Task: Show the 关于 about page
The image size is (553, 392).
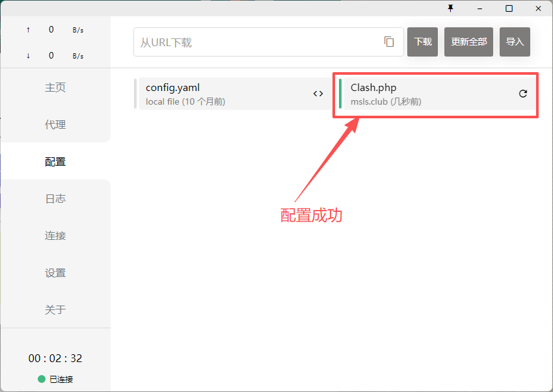Action: [x=55, y=310]
